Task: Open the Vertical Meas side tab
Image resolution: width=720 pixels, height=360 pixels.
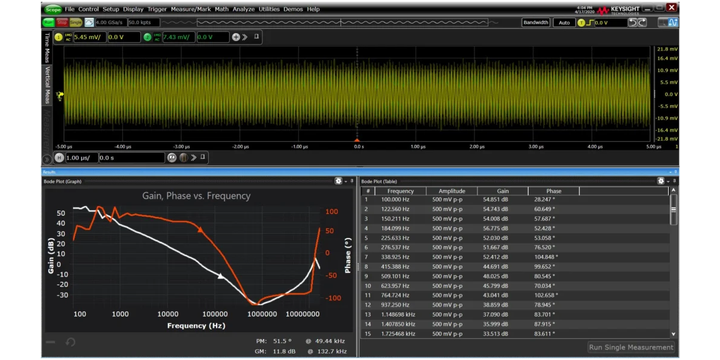Action: 47,85
